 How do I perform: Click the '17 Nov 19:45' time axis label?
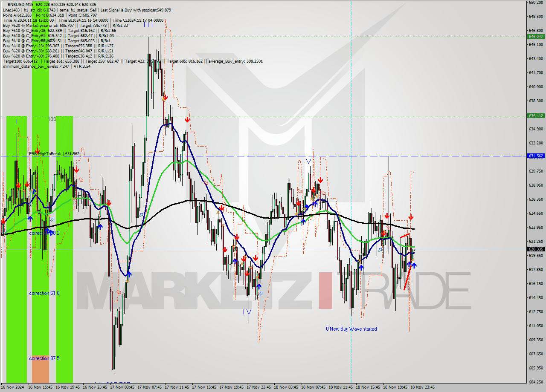click(231, 387)
